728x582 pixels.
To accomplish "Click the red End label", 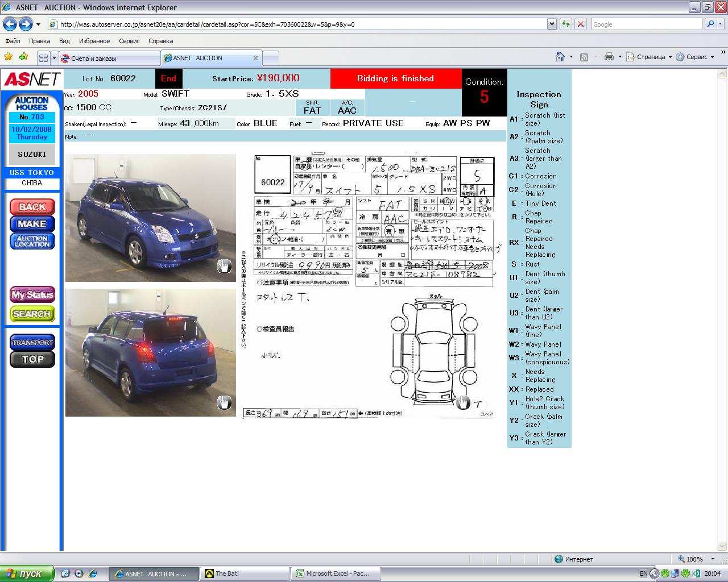I will tap(169, 78).
